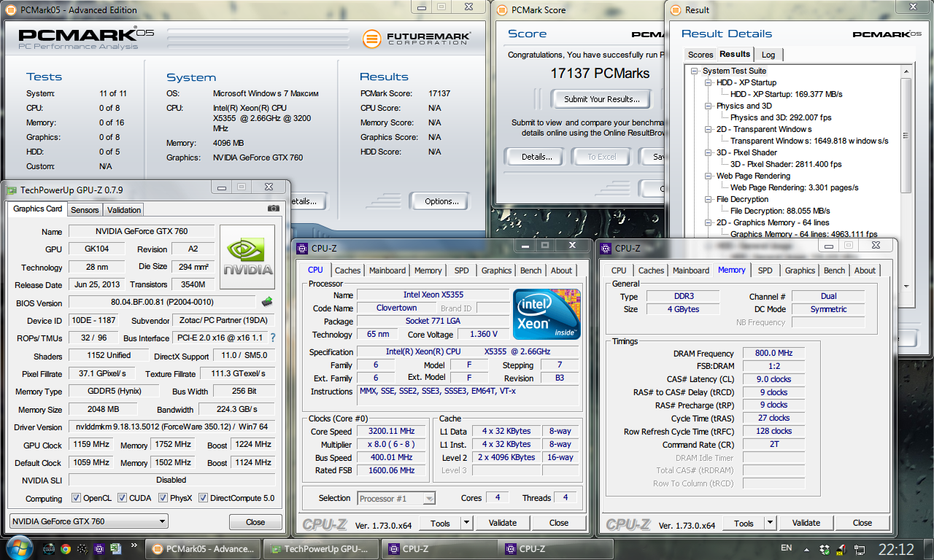
Task: Click the Close button in GPU-Z
Action: [x=255, y=522]
